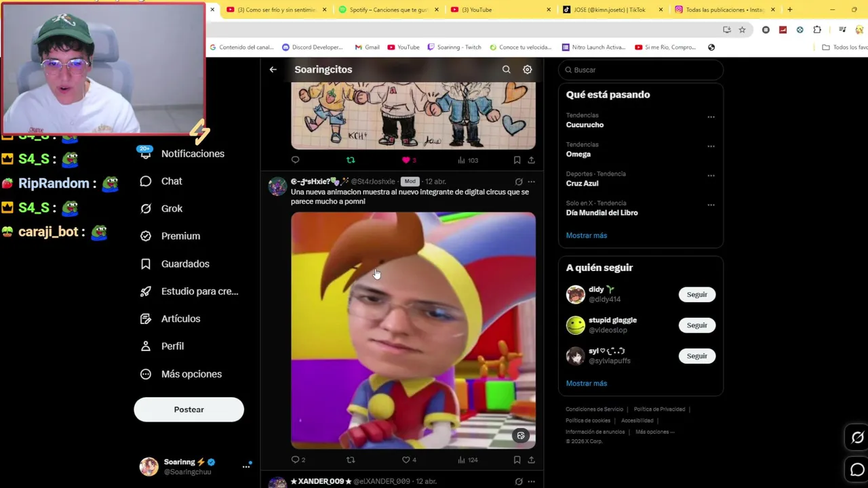The image size is (868, 488).
Task: Expand Más opciones in the sidebar
Action: click(180, 374)
